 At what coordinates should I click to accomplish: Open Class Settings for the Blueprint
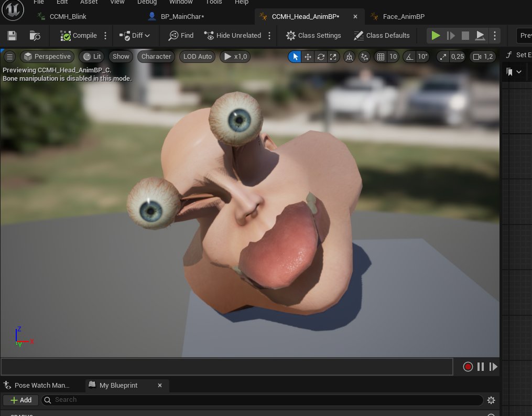[313, 35]
